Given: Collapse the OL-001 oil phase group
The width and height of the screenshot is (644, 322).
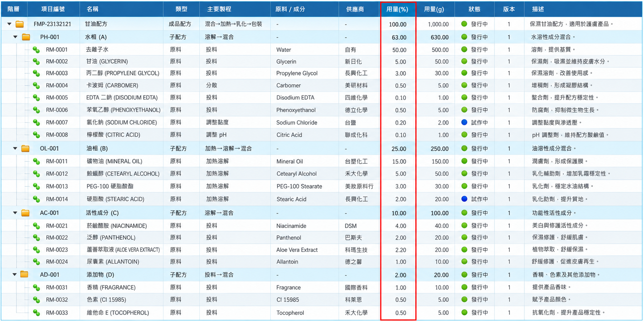Looking at the screenshot, I should click(x=15, y=148).
